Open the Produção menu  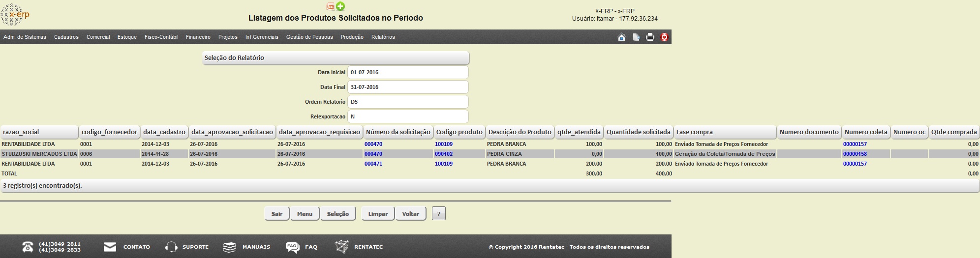352,37
